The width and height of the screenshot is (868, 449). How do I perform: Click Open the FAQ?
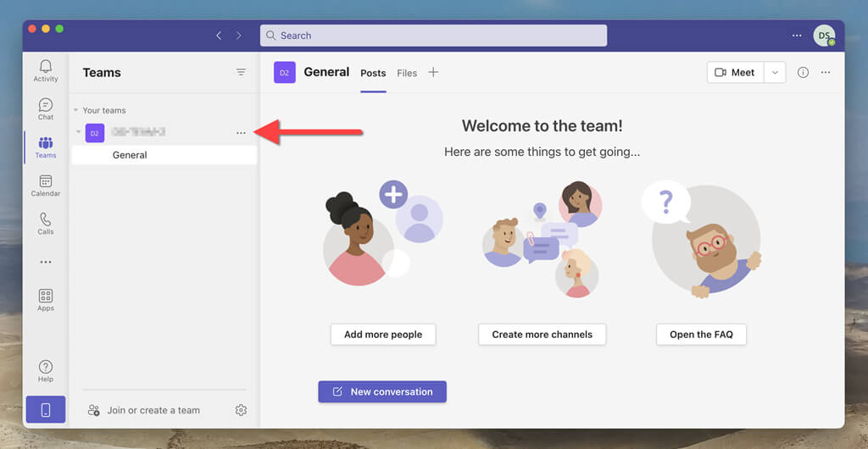coord(701,335)
